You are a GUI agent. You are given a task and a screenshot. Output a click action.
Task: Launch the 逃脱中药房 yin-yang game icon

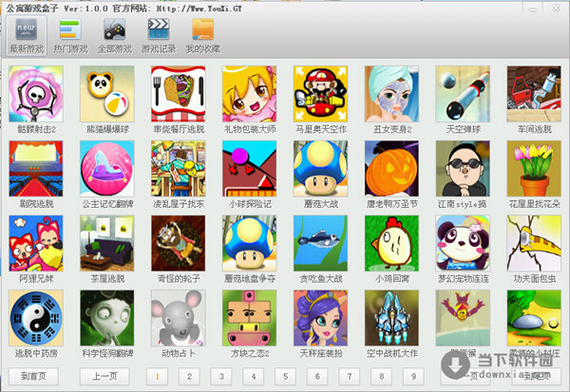[x=36, y=318]
